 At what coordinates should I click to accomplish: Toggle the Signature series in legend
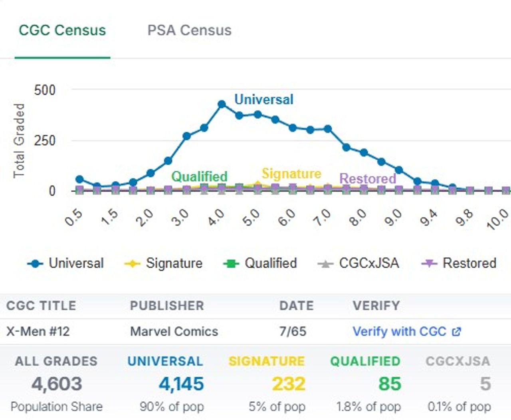(174, 263)
